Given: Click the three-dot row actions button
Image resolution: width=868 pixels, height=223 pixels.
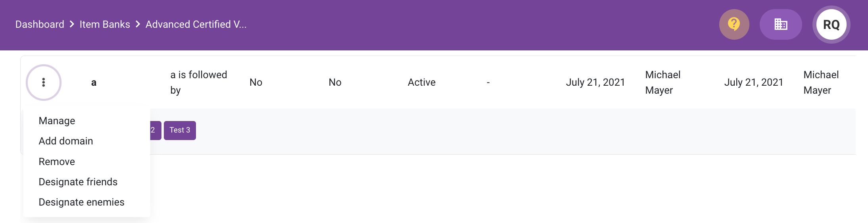Looking at the screenshot, I should pyautogui.click(x=44, y=83).
